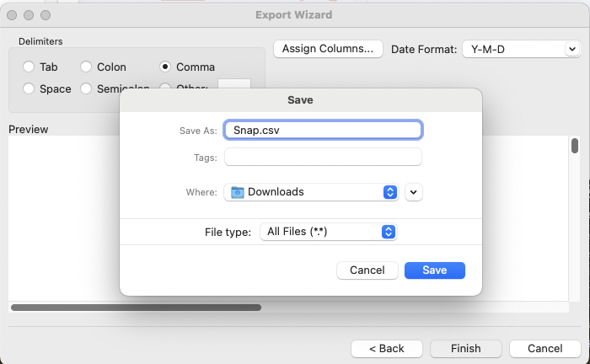Cancel the Save dialog
This screenshot has height=364, width=590.
367,270
